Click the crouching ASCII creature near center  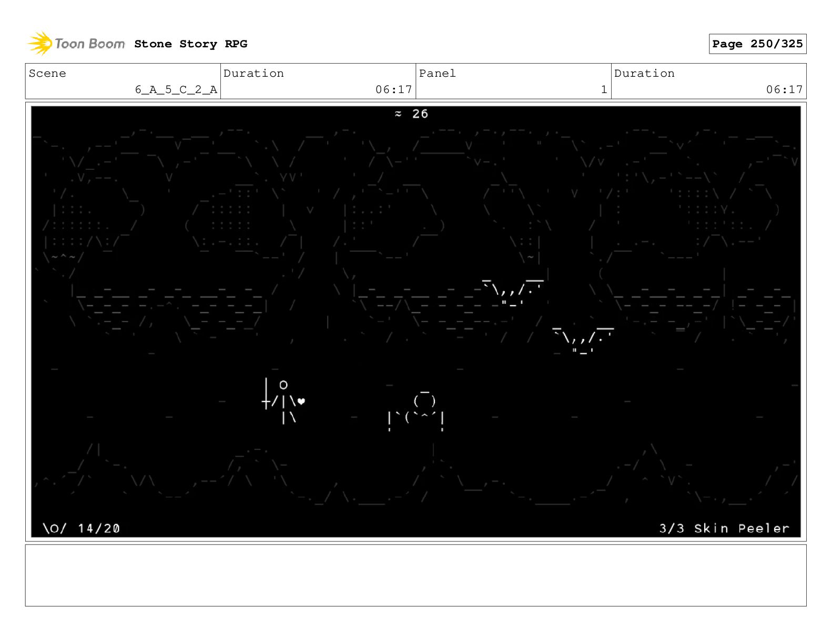click(416, 411)
